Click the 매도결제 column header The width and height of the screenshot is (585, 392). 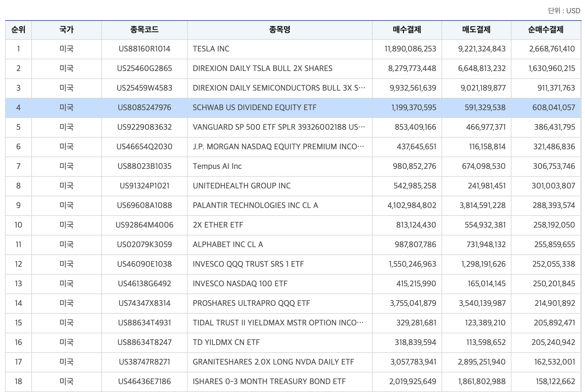476,30
